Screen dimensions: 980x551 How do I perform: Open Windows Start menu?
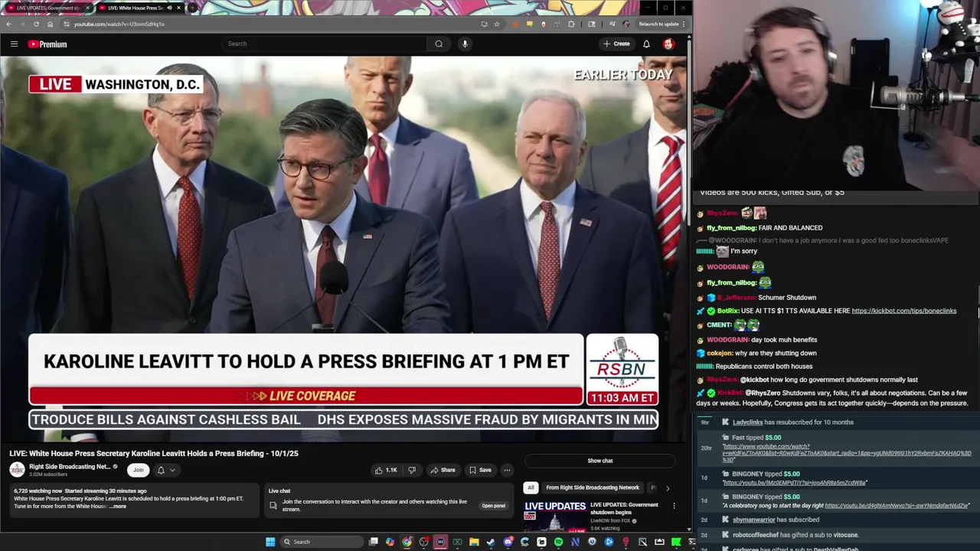pyautogui.click(x=269, y=542)
